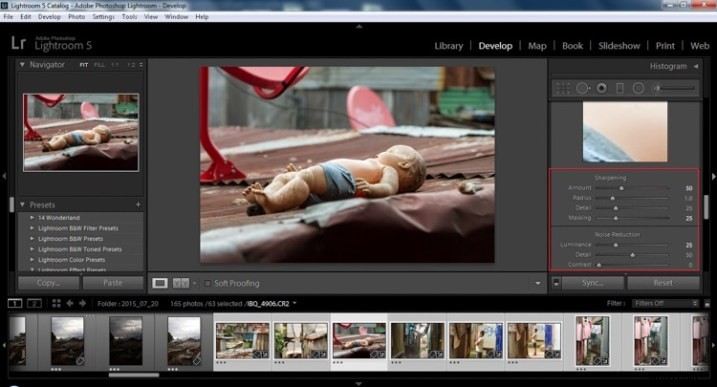
Task: Select the Radial Filter tool
Action: (638, 88)
